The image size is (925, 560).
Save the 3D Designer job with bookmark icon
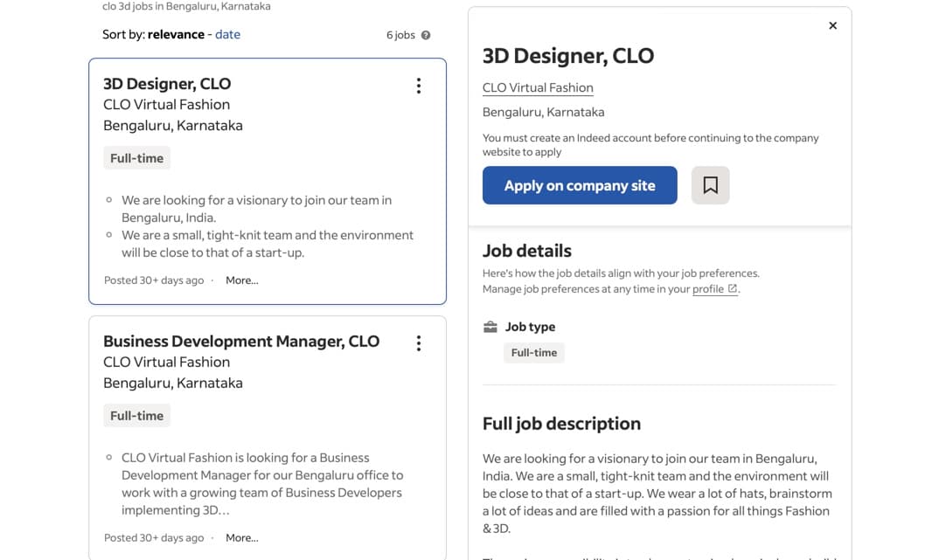pos(711,184)
